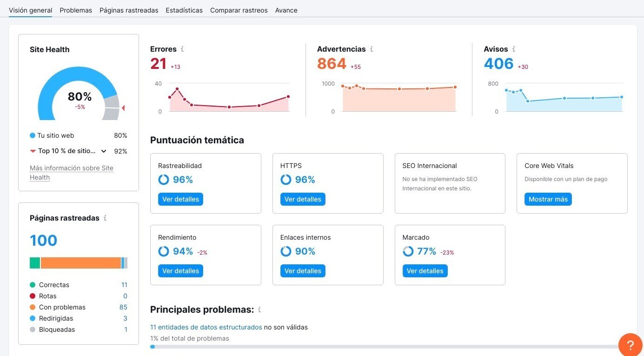Go to the Comparar rastreos tab
Image resolution: width=644 pixels, height=356 pixels.
[239, 10]
